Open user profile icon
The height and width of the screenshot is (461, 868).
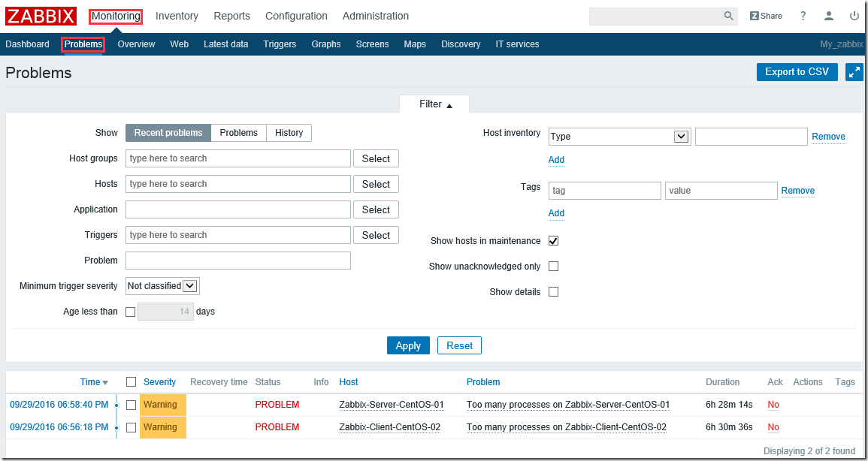click(x=829, y=16)
